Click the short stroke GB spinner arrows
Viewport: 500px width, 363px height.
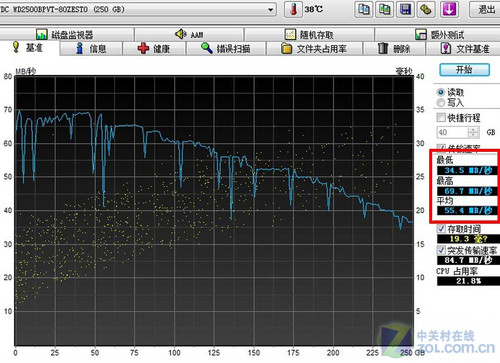coord(473,132)
